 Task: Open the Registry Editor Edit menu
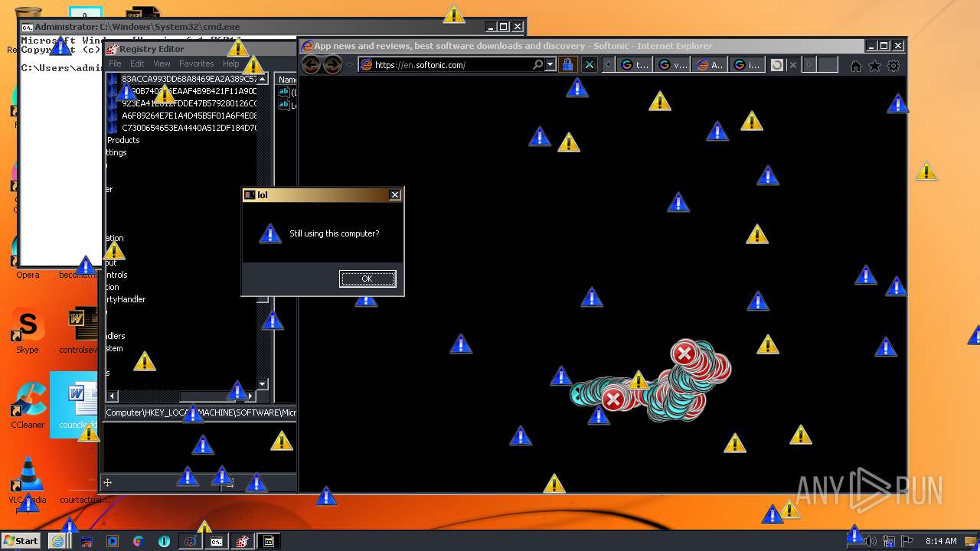click(x=137, y=64)
